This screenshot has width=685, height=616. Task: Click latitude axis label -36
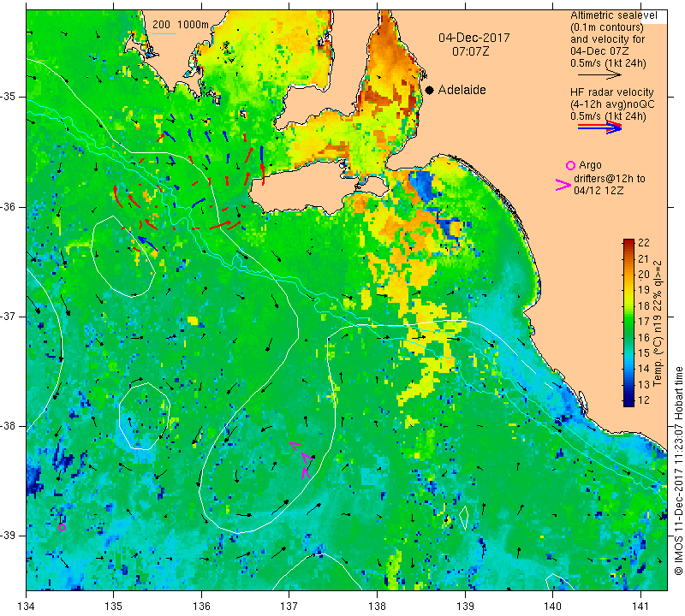point(9,206)
